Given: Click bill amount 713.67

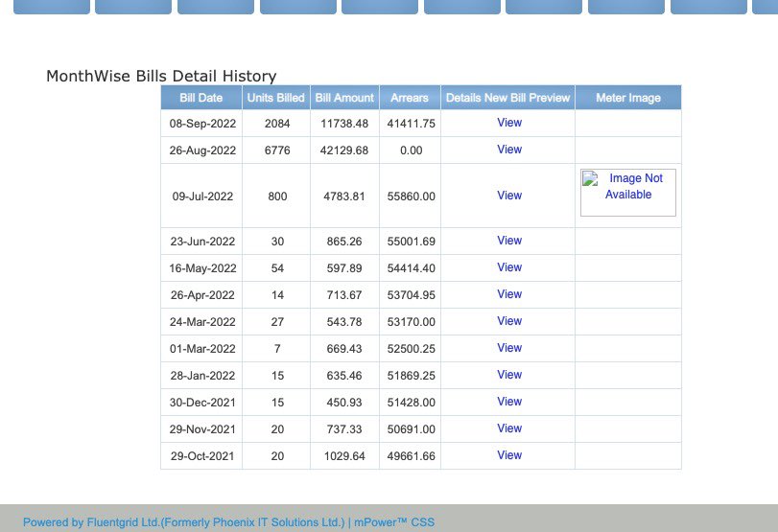Looking at the screenshot, I should 344,295.
